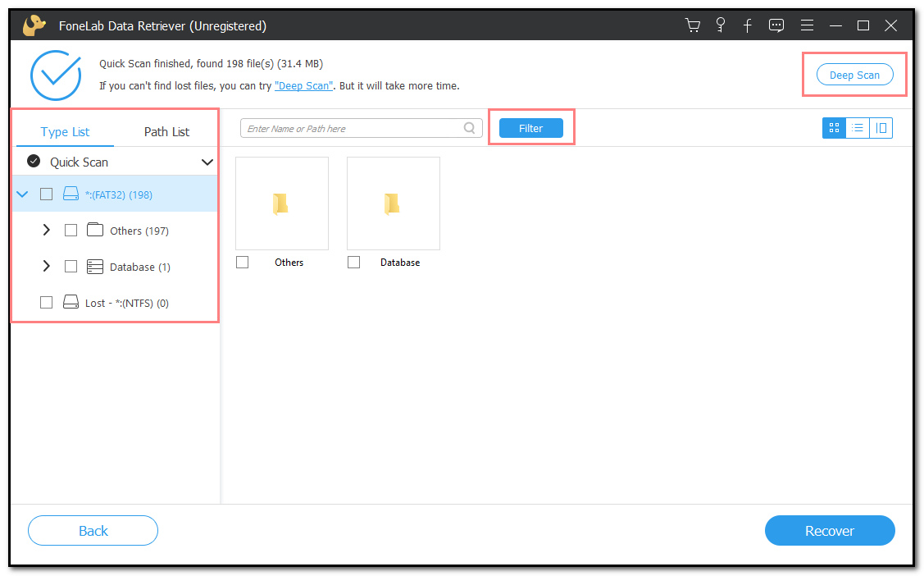This screenshot has height=576, width=924.
Task: Collapse the Quick Scan section chevron
Action: pos(207,162)
